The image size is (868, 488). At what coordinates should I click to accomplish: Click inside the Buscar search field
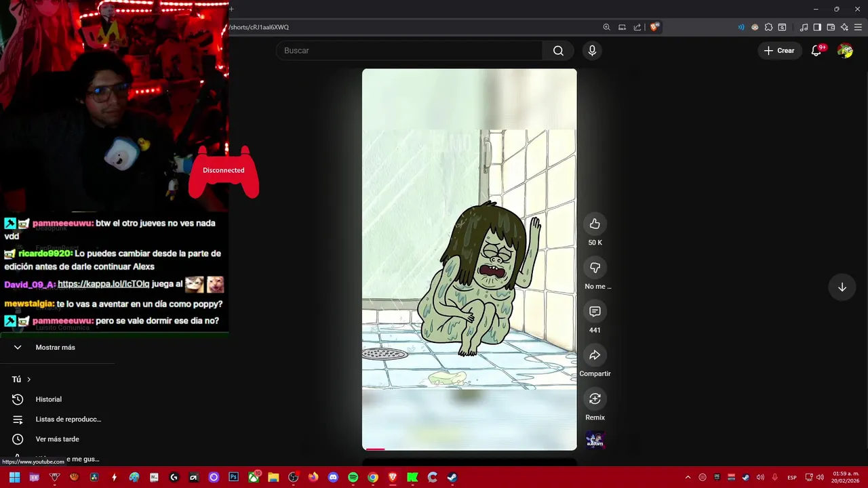(409, 51)
